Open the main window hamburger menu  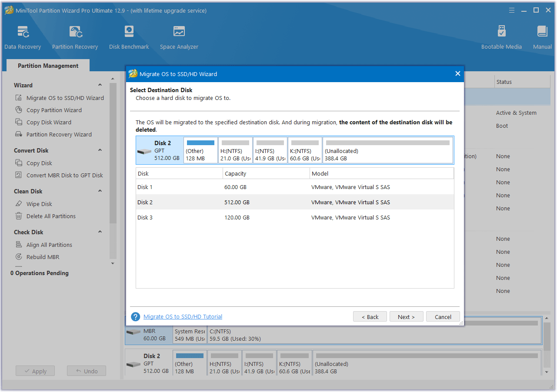click(x=511, y=10)
